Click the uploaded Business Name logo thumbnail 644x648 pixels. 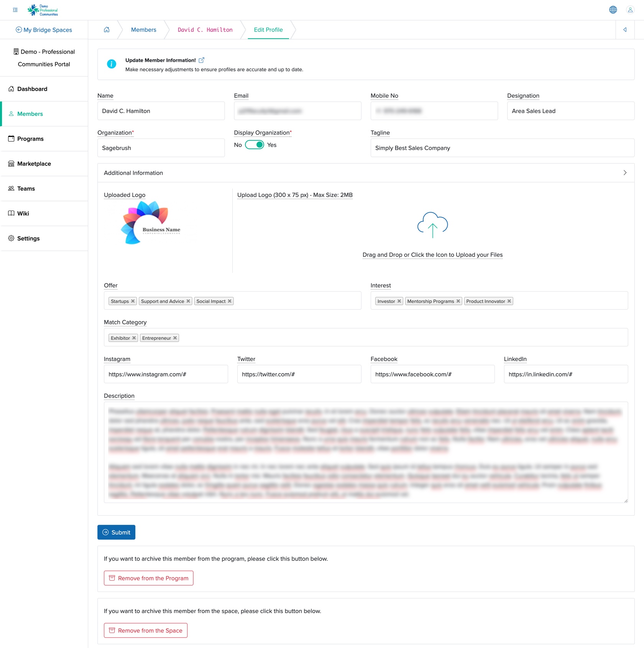coord(150,222)
